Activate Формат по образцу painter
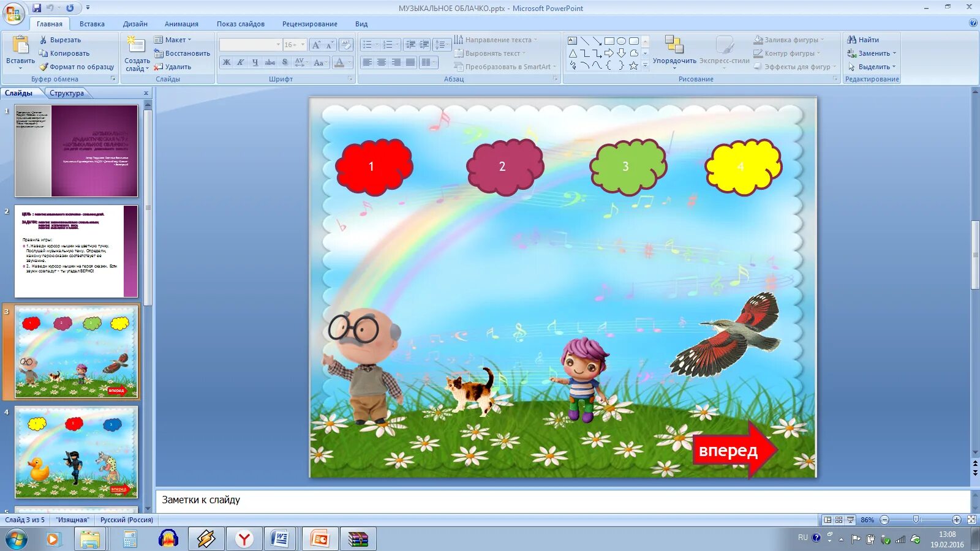The image size is (980, 551). coord(77,67)
